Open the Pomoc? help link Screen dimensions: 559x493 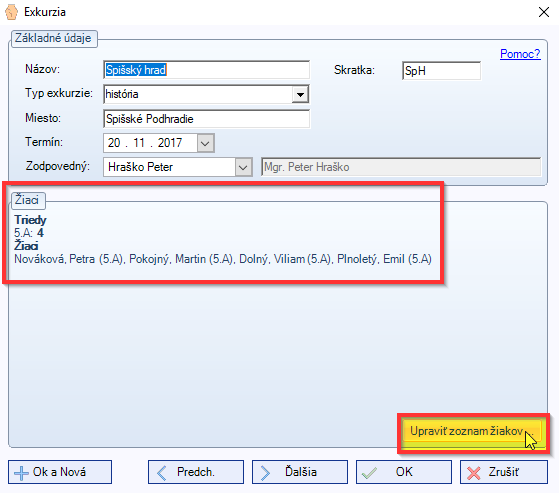point(520,54)
